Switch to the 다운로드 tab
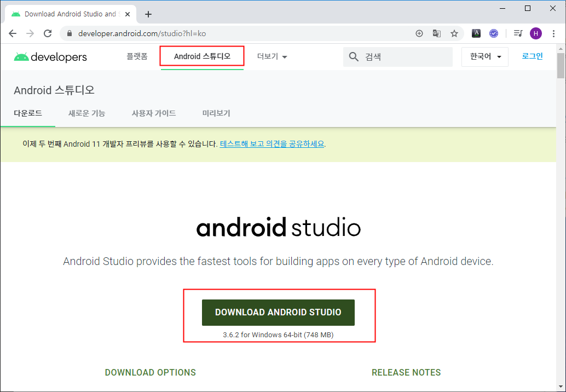 click(28, 113)
